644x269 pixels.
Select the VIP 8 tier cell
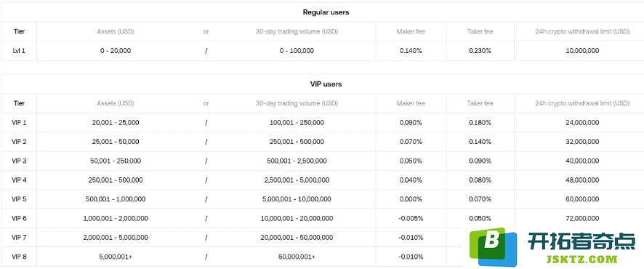[19, 257]
